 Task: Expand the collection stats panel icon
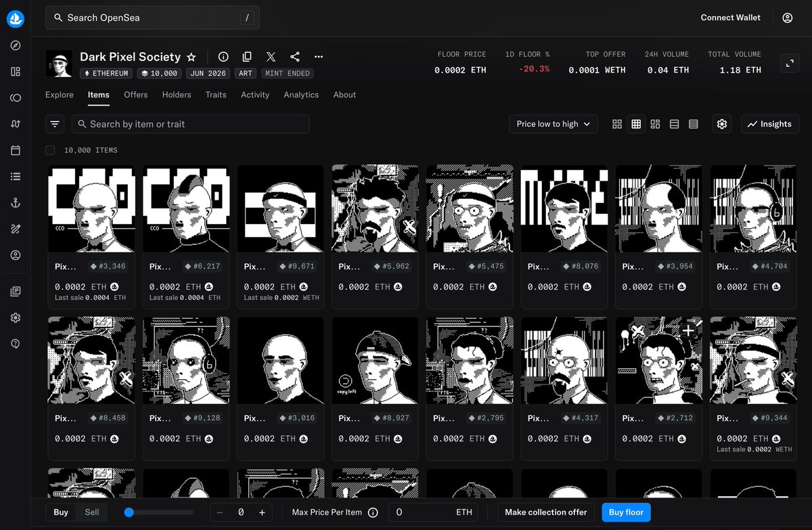(790, 64)
